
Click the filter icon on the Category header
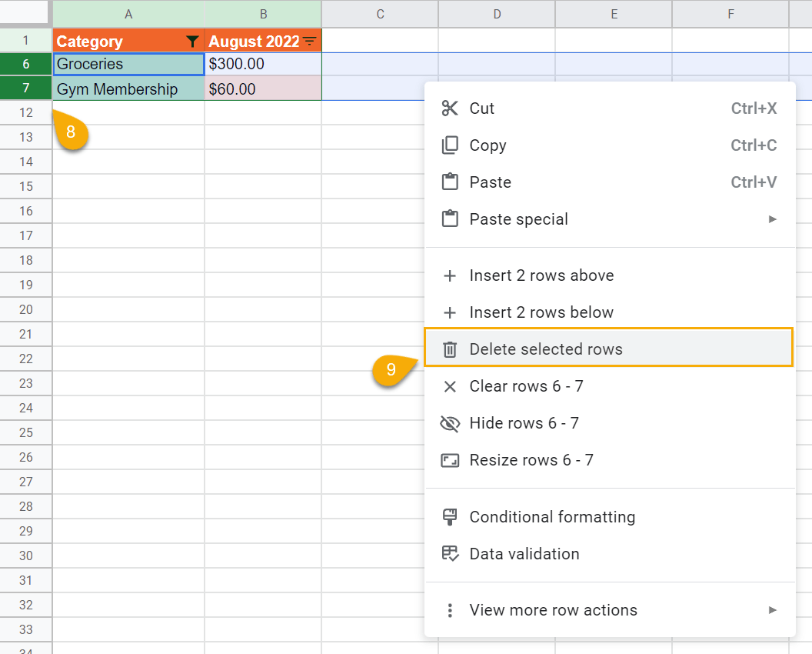click(x=191, y=41)
